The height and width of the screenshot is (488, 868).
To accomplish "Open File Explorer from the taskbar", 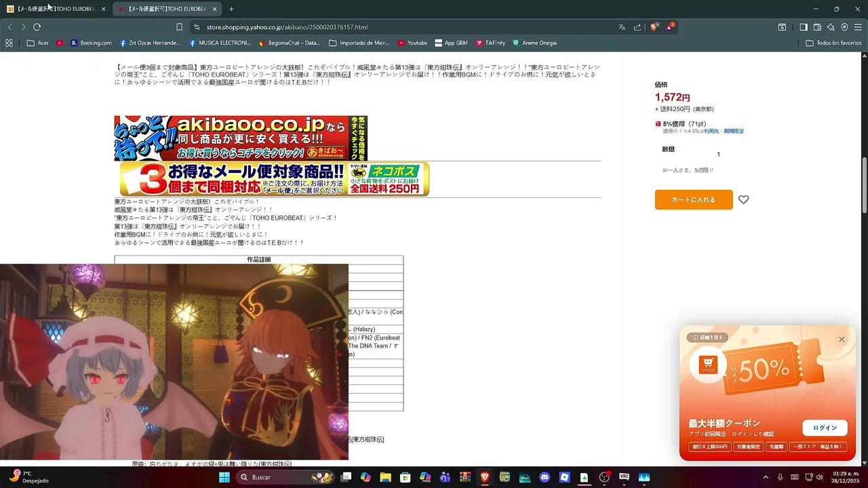I will pyautogui.click(x=385, y=477).
